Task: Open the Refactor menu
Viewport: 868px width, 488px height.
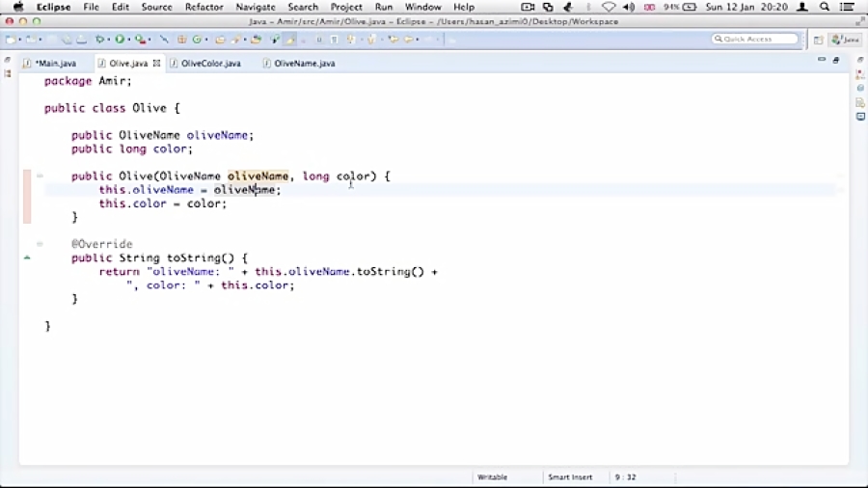Action: [203, 7]
